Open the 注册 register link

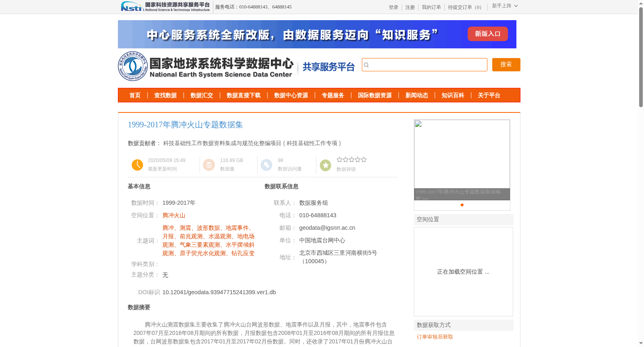[410, 7]
